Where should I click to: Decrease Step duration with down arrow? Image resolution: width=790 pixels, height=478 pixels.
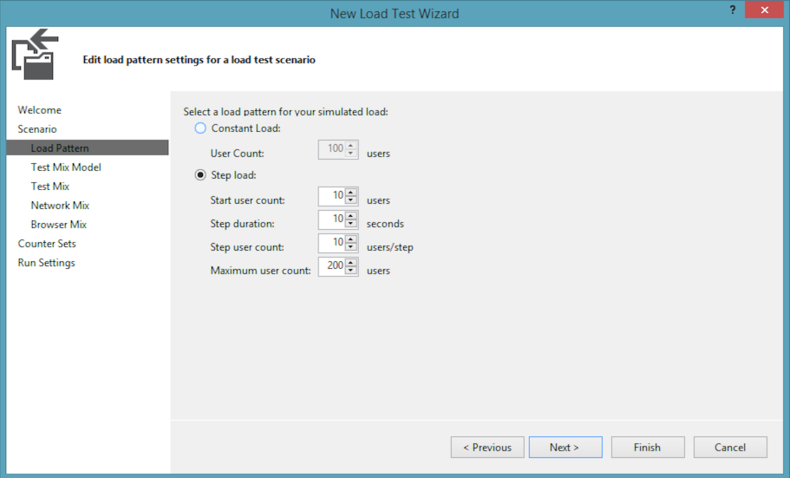[x=351, y=223]
